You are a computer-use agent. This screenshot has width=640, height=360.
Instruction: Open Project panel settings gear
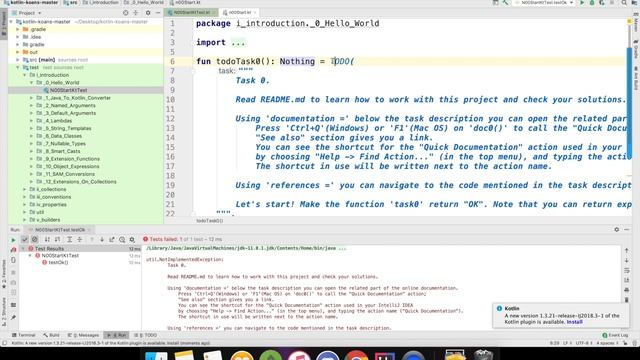pyautogui.click(x=148, y=13)
